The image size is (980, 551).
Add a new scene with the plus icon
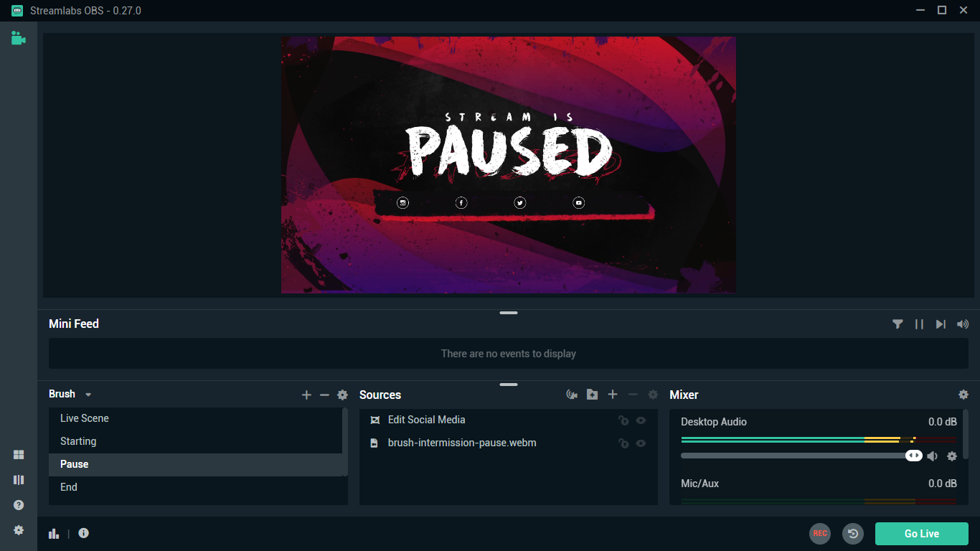coord(306,395)
